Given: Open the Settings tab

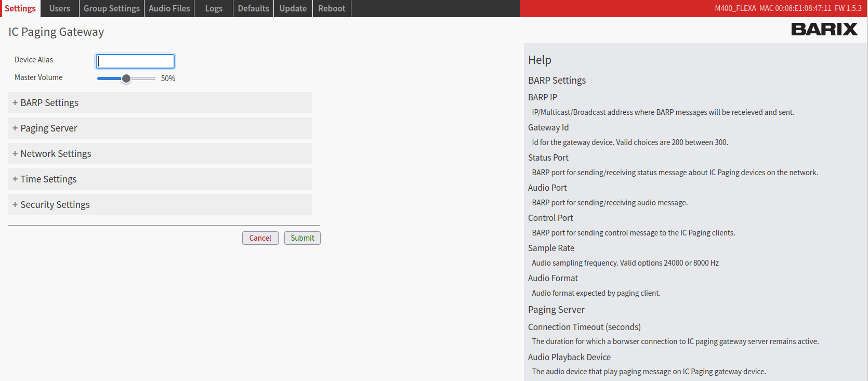Looking at the screenshot, I should 20,8.
